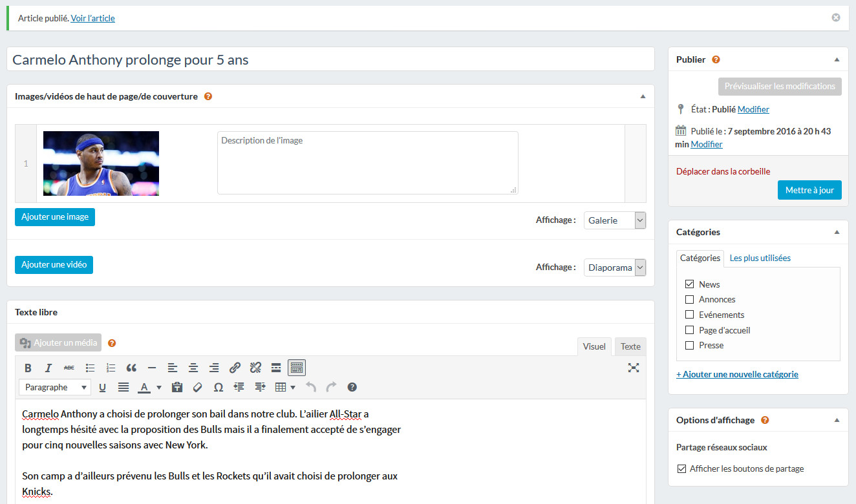Insert a blockquote
Image resolution: width=856 pixels, height=504 pixels.
131,368
